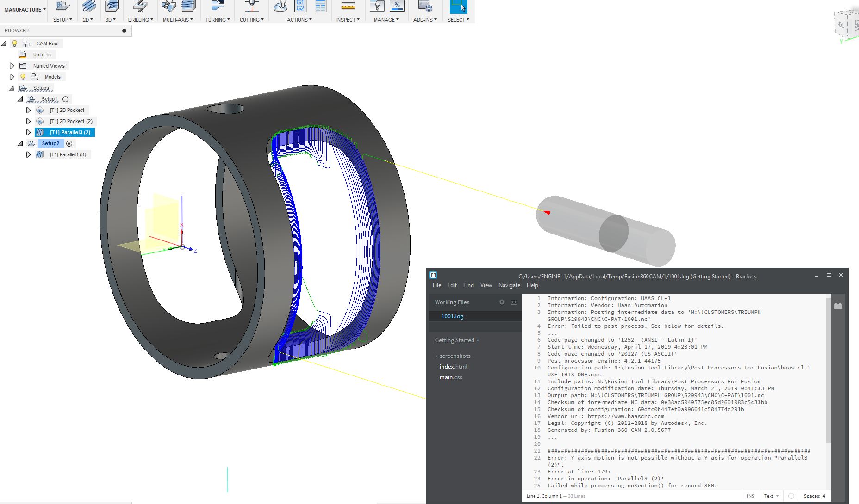
Task: Activate Setup1 with its radio button
Action: [65, 99]
